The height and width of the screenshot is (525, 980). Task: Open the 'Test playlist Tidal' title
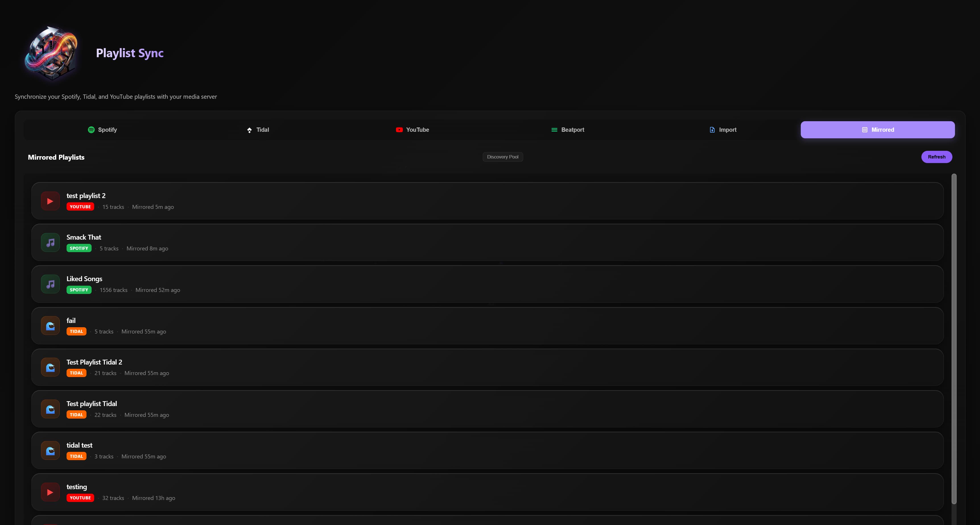pos(92,404)
